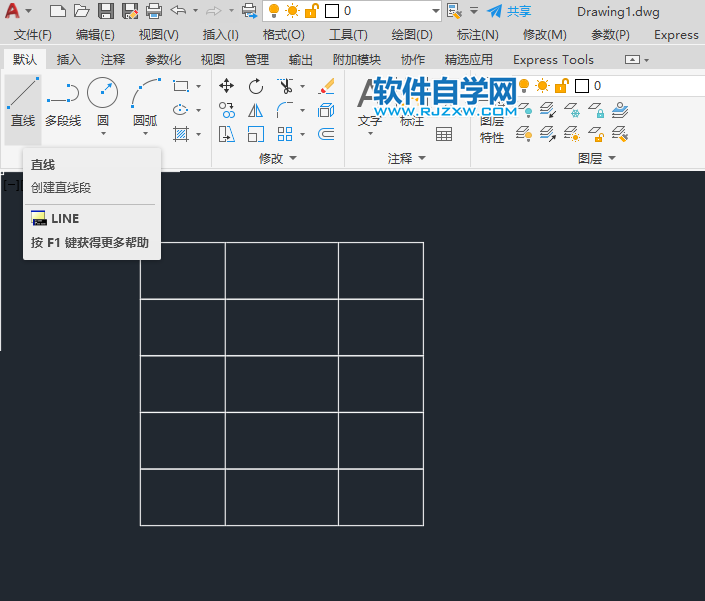Click the Mirror tool icon
The width and height of the screenshot is (705, 601).
coord(255,110)
